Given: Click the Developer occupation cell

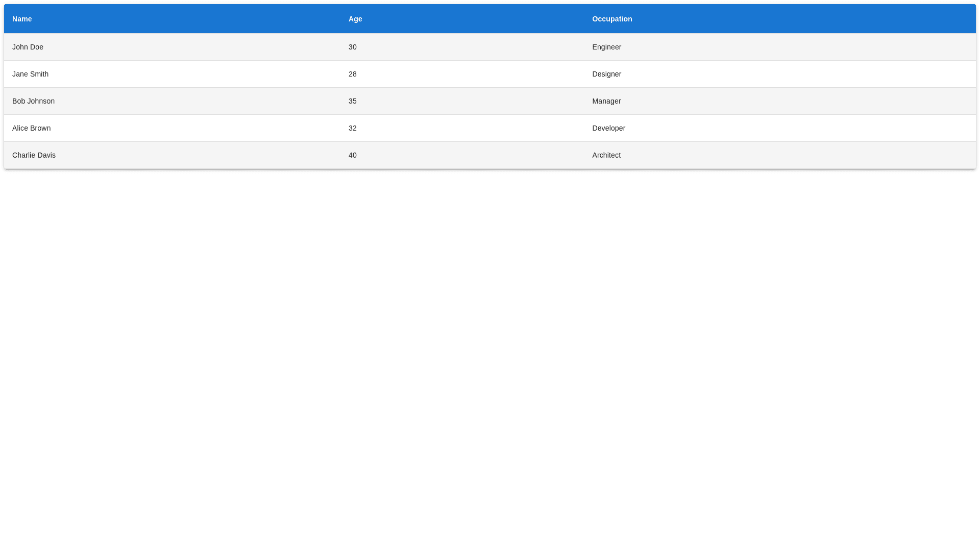Looking at the screenshot, I should (x=608, y=128).
